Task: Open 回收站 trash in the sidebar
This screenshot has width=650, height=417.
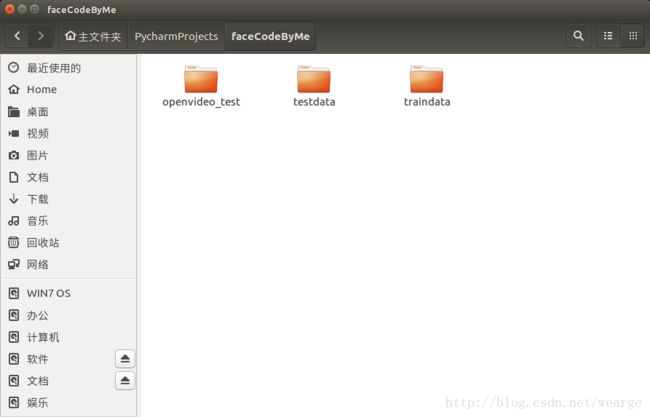Action: (x=68, y=242)
